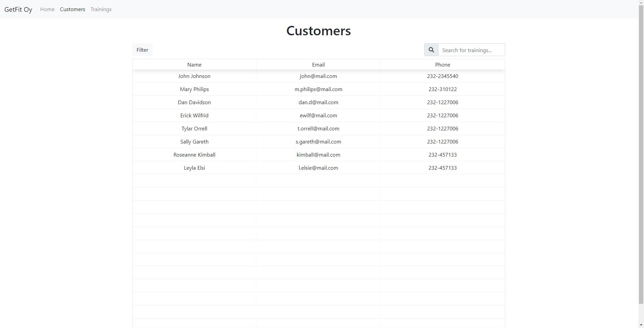Select the Dan Davidson name cell
Image resolution: width=644 pixels, height=328 pixels.
(195, 102)
